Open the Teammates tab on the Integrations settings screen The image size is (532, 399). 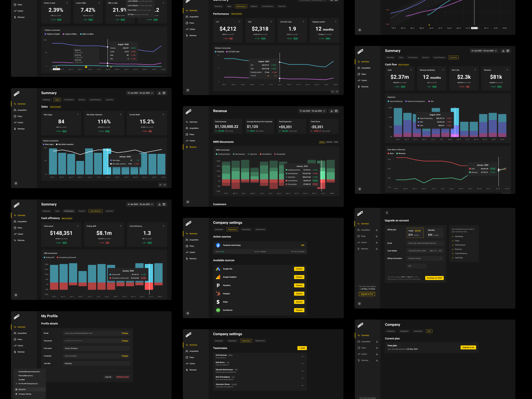[246, 229]
